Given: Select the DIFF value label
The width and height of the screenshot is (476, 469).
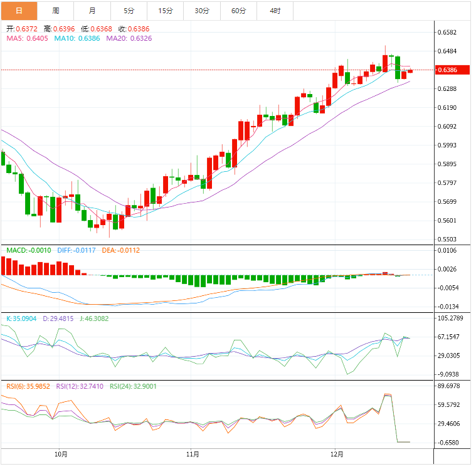Looking at the screenshot, I should [x=76, y=250].
